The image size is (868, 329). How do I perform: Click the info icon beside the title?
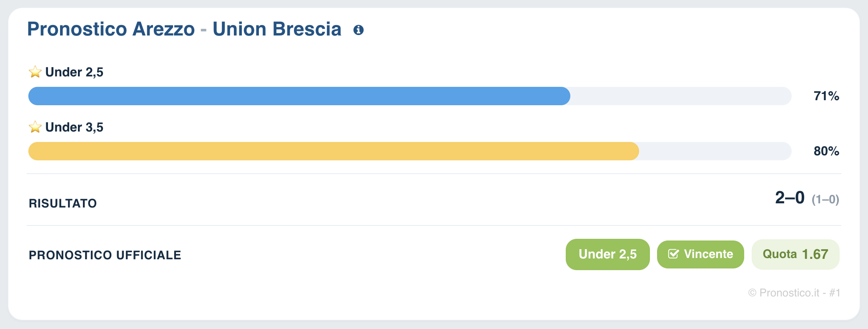(359, 30)
